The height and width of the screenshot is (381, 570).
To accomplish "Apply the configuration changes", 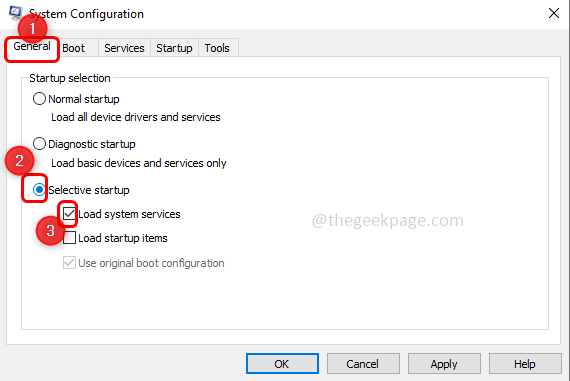I will [444, 364].
